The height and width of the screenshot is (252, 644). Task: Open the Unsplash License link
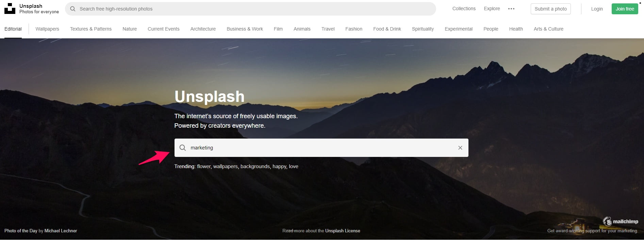click(343, 231)
